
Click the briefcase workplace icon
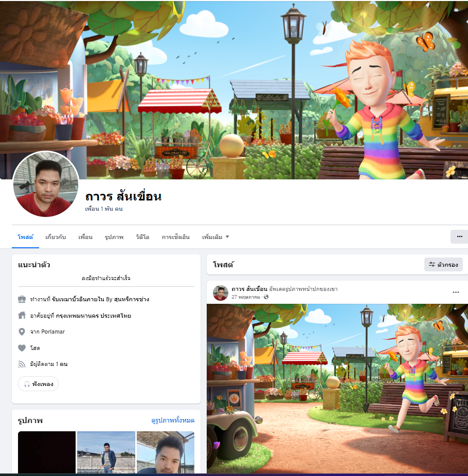pyautogui.click(x=22, y=299)
